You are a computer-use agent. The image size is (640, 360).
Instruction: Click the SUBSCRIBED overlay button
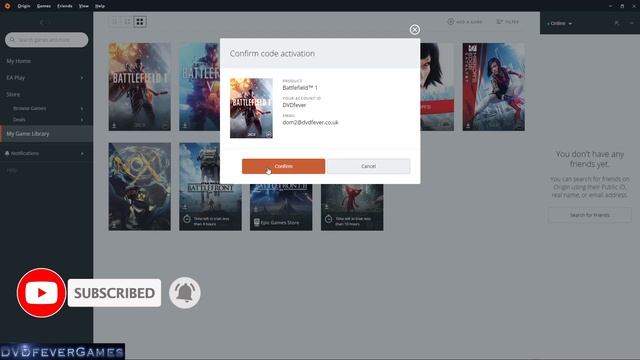[114, 293]
